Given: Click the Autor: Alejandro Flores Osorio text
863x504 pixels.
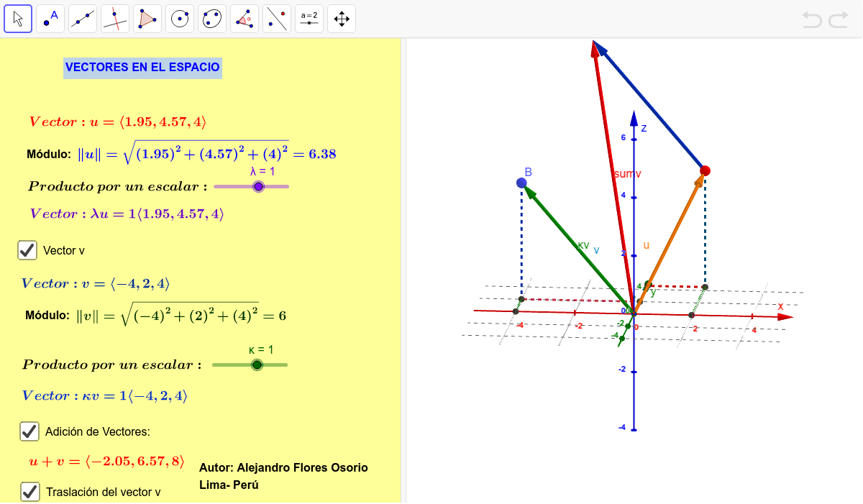Looking at the screenshot, I should point(284,468).
